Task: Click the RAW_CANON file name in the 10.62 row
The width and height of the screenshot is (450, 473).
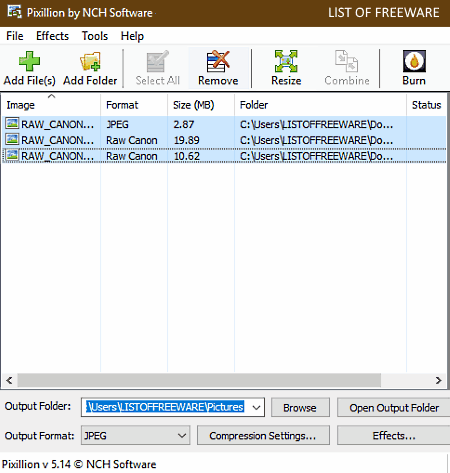Action: point(57,156)
